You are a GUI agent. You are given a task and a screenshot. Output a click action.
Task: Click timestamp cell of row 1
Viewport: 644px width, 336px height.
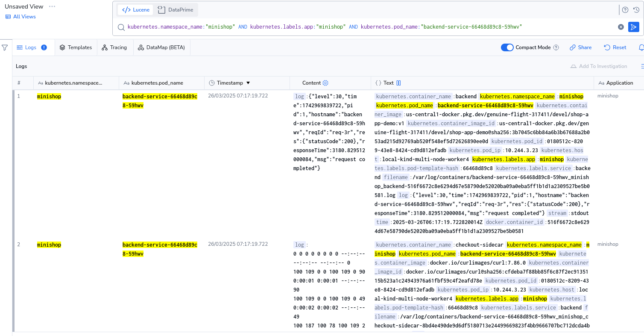tap(238, 96)
